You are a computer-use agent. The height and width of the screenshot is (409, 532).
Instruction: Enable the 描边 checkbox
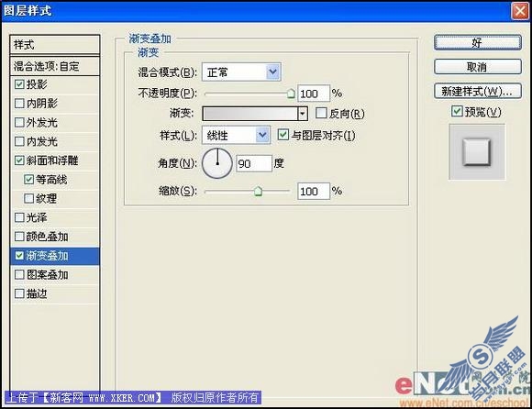(x=19, y=293)
